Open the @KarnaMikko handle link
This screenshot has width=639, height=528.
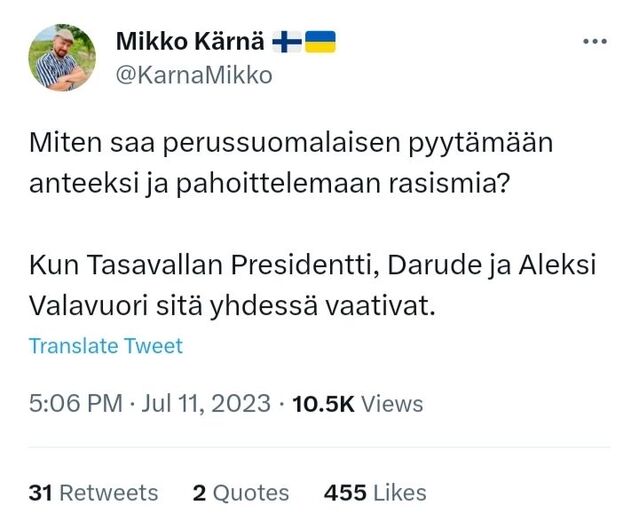coord(194,75)
